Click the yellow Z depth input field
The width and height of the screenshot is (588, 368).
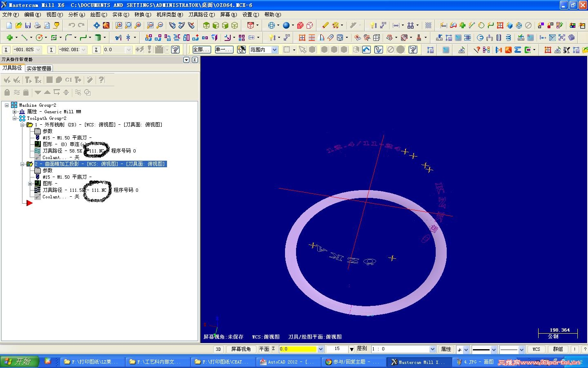298,349
